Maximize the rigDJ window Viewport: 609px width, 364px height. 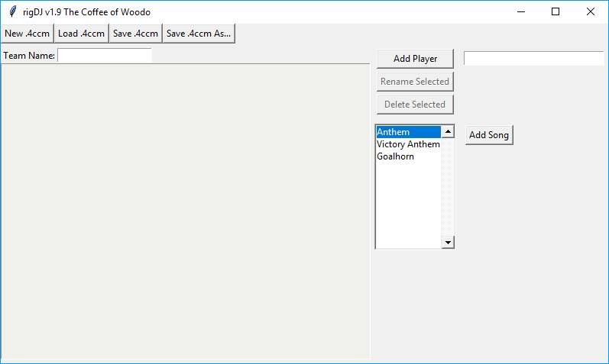[x=556, y=11]
